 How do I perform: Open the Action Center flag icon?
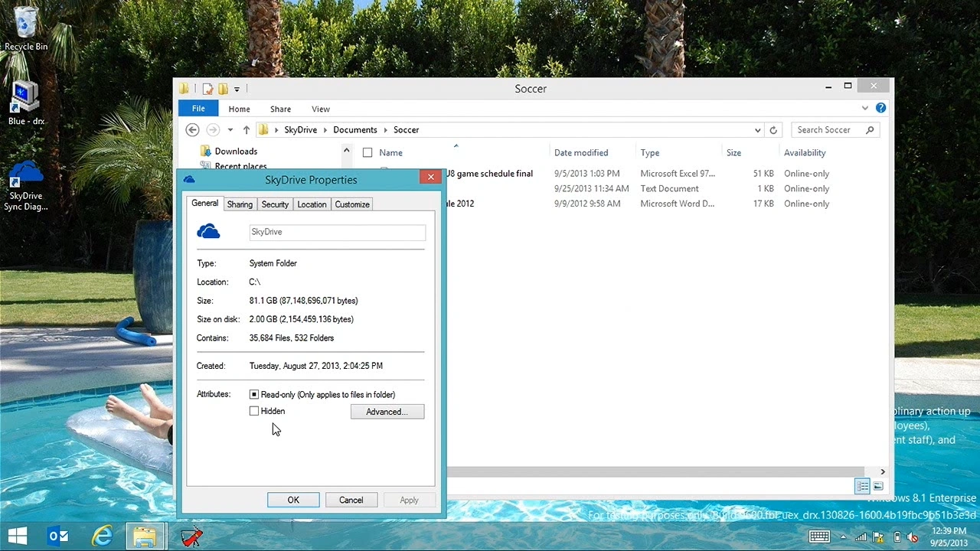[878, 537]
